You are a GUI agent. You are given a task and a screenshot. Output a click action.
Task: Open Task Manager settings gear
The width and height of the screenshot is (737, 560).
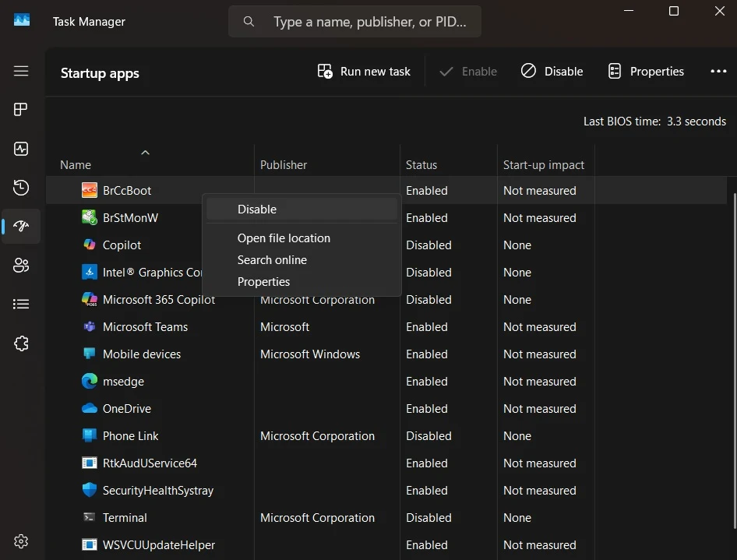(x=21, y=541)
